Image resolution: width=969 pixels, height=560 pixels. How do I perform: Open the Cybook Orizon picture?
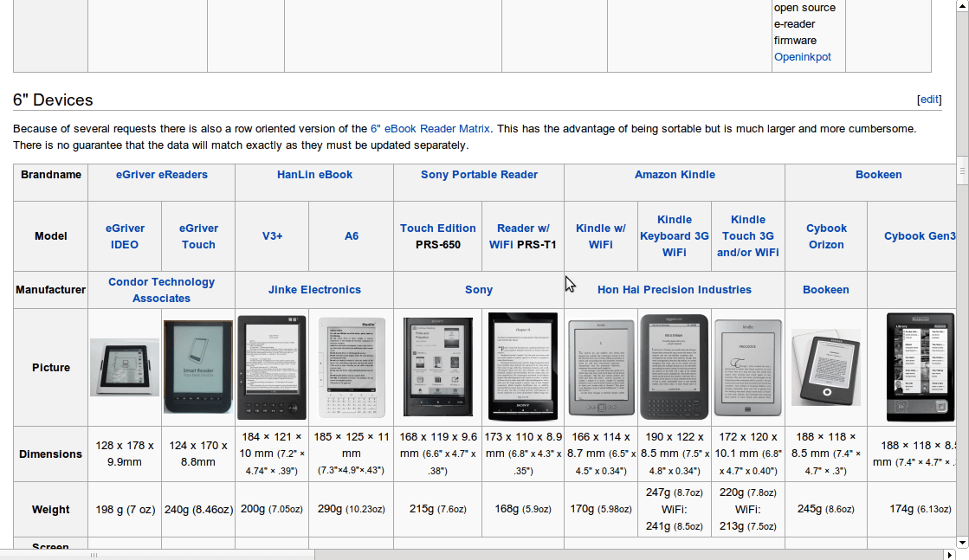click(x=826, y=367)
